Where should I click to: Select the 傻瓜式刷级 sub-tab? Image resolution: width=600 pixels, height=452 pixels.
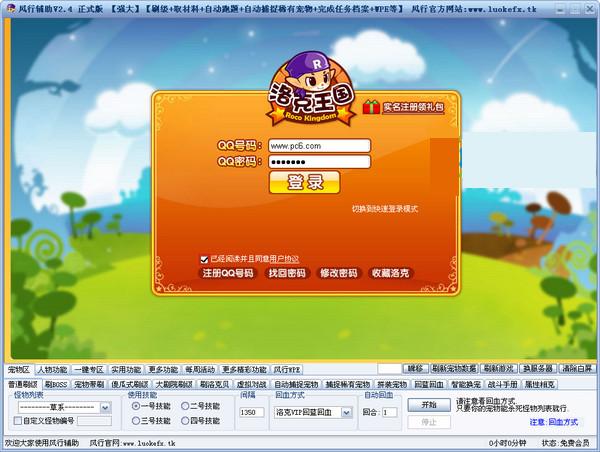(129, 385)
